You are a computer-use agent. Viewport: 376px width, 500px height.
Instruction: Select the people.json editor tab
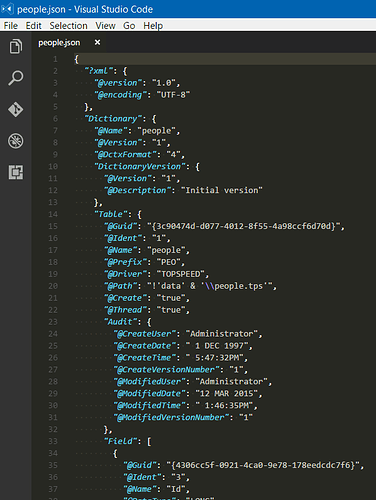[59, 43]
